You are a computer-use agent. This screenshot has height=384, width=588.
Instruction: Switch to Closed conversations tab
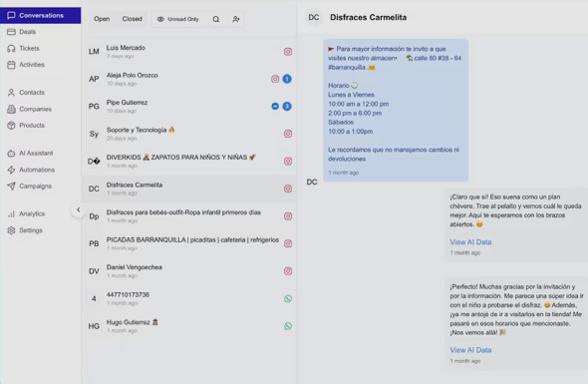pos(132,19)
